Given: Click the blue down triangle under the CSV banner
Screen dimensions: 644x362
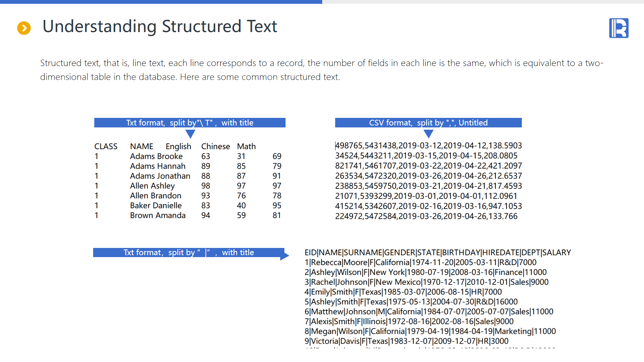Looking at the screenshot, I should [428, 134].
